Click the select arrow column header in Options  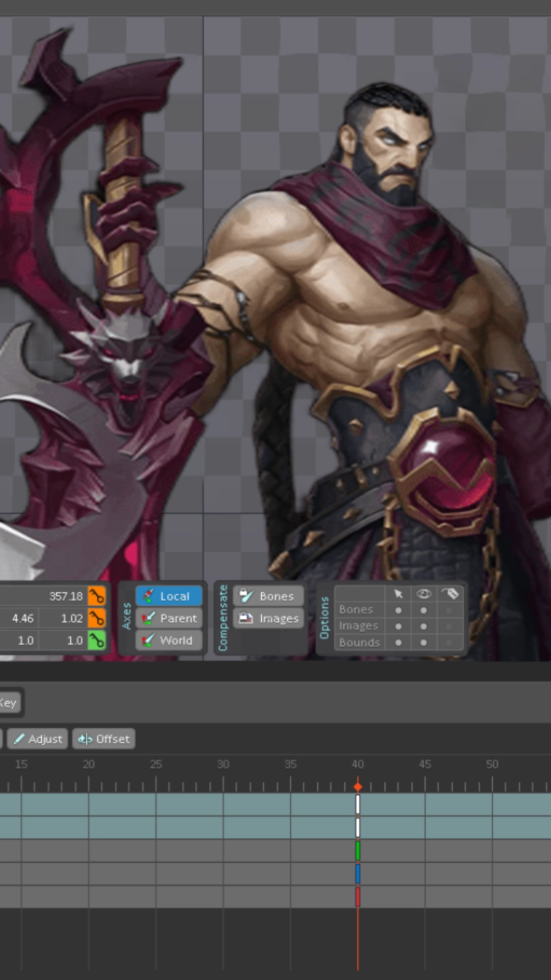[398, 594]
